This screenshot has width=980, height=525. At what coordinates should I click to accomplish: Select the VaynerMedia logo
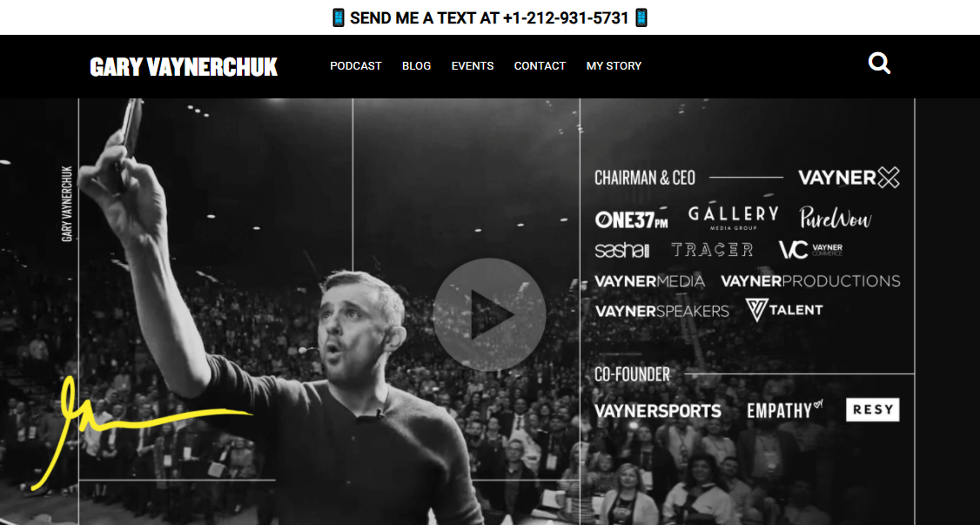pos(649,281)
